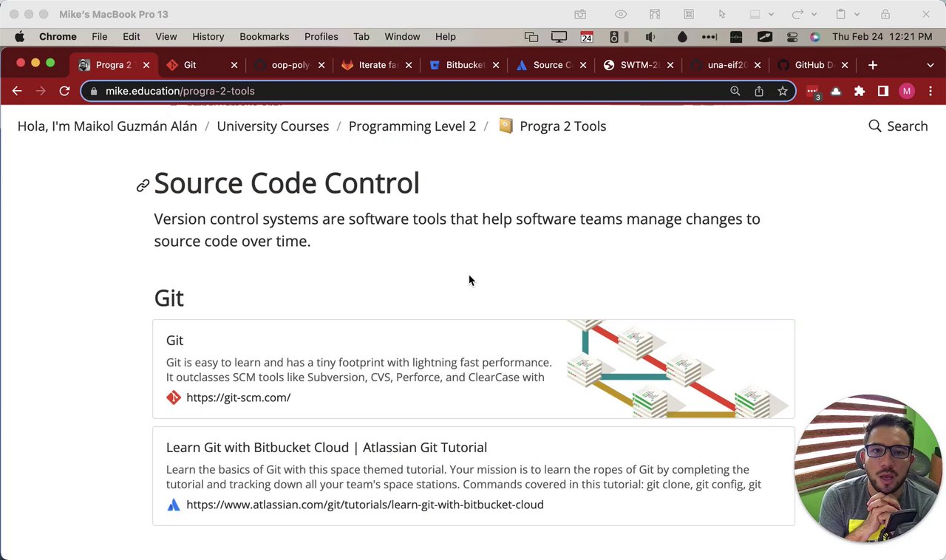Click the Git section heading

click(169, 298)
